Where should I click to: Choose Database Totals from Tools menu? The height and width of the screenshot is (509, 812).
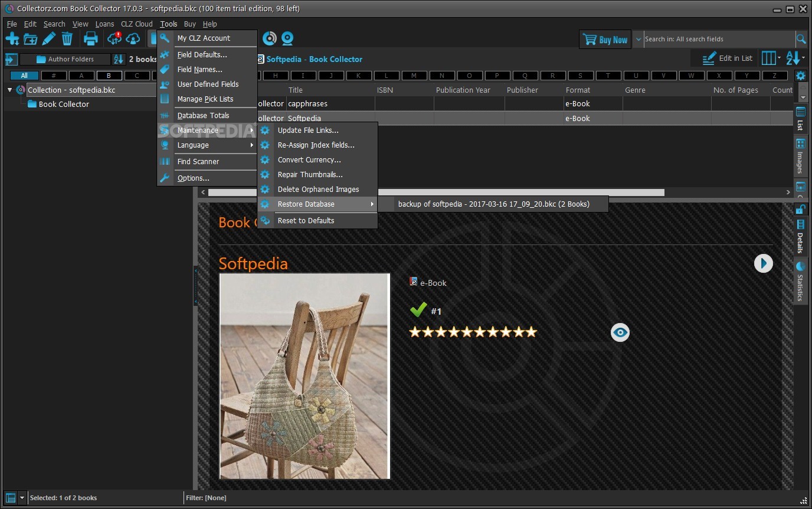coord(208,116)
